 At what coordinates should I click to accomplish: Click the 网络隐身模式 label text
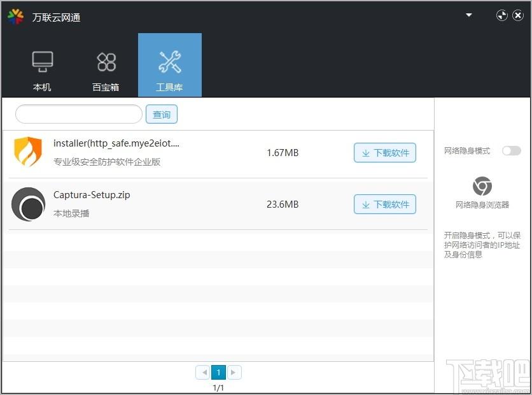coord(467,151)
